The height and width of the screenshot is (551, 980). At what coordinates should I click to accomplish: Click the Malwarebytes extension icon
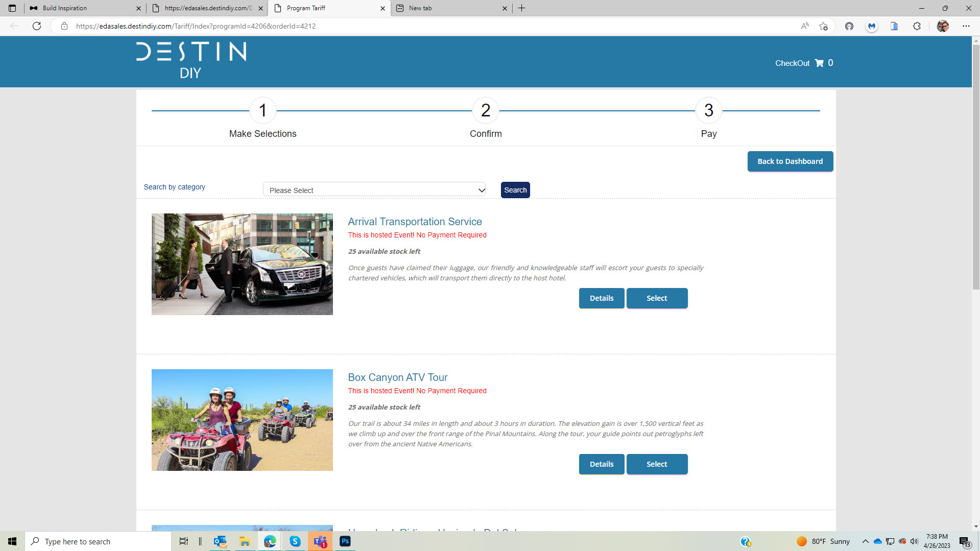click(x=872, y=26)
